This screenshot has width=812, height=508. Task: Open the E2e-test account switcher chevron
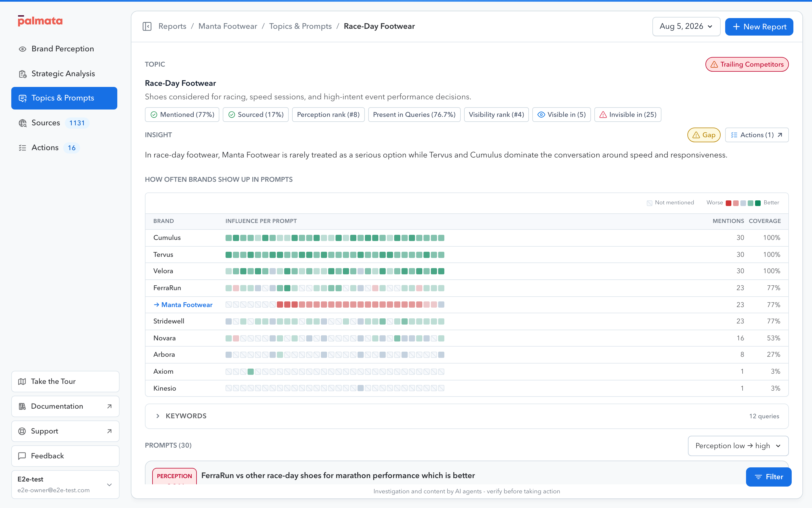coord(109,485)
